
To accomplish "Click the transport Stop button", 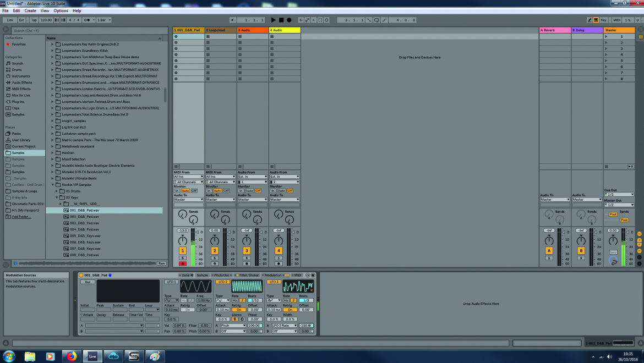I will click(281, 20).
